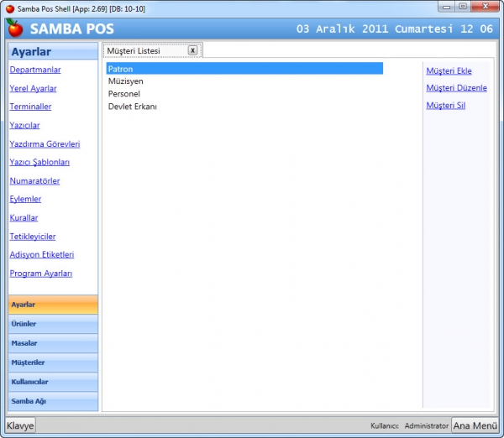Click Müşteri Sil link
This screenshot has width=504, height=438.
[x=445, y=106]
